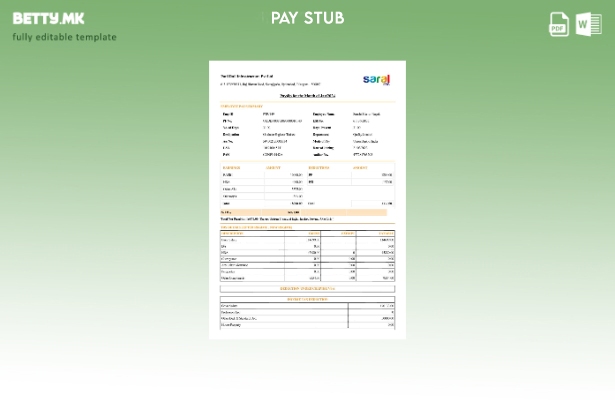This screenshot has width=615, height=400.
Task: Click the 'fully editable template' caption
Action: pos(64,37)
